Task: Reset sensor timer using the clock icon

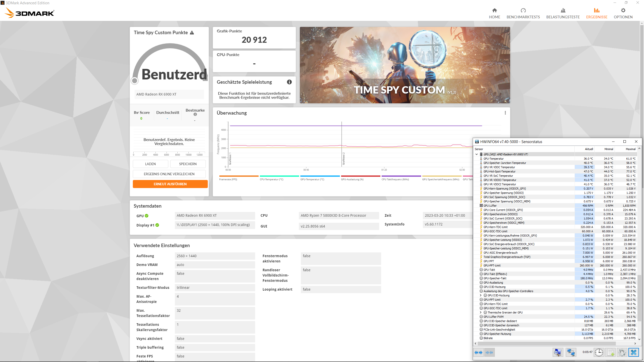Action: (x=599, y=352)
